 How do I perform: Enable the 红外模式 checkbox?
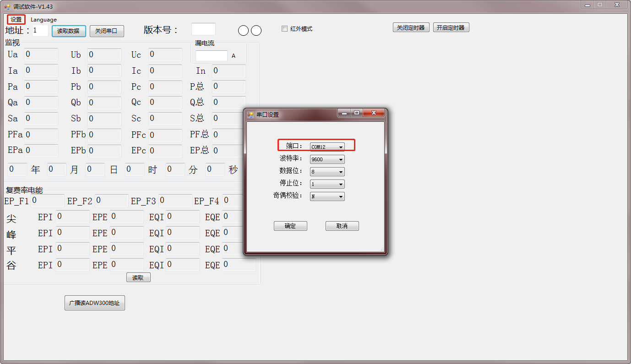(x=285, y=29)
